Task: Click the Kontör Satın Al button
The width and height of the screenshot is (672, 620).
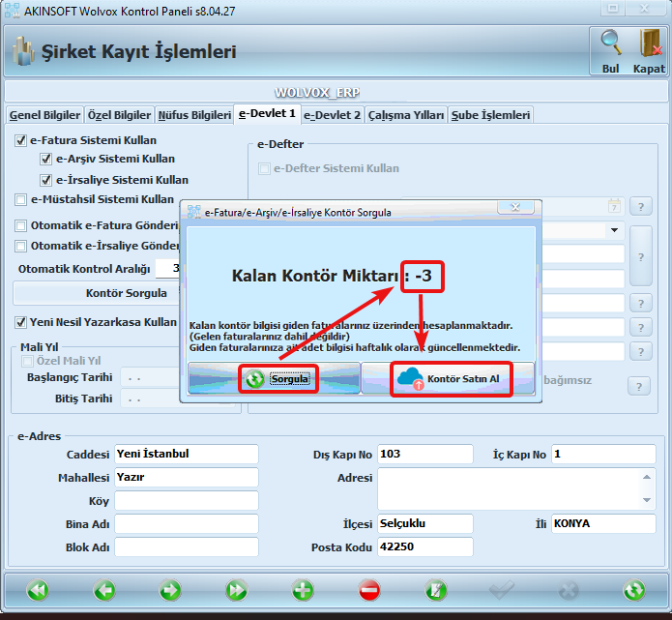Action: pyautogui.click(x=448, y=379)
